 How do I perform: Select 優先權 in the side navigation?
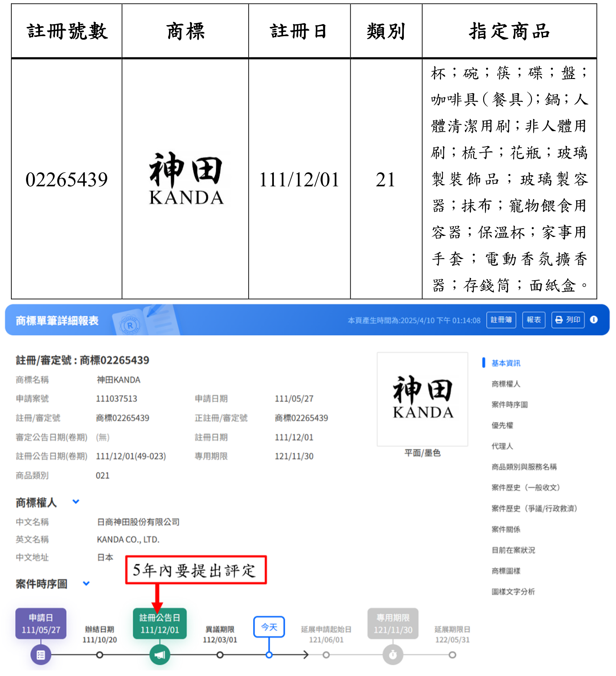tap(502, 425)
